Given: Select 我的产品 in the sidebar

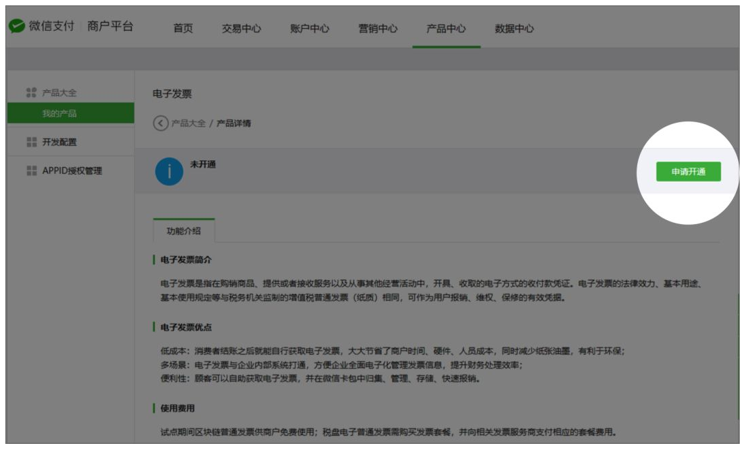Looking at the screenshot, I should coord(71,113).
